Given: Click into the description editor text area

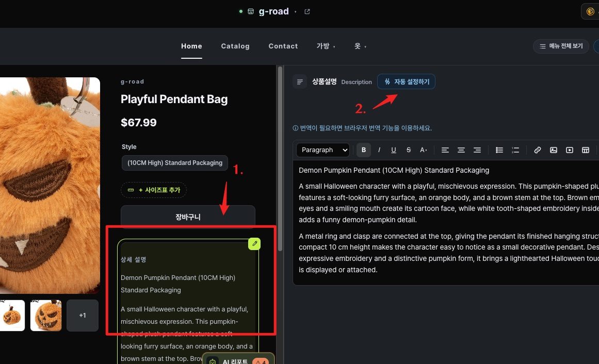Looking at the screenshot, I should (x=446, y=223).
